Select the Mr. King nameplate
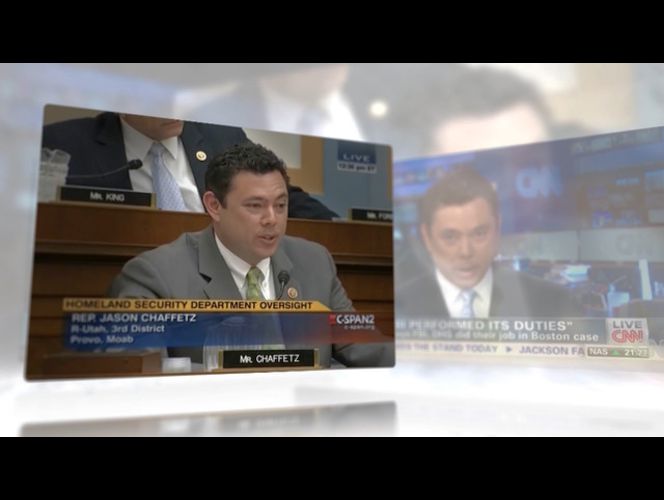664x500 pixels. coord(105,197)
